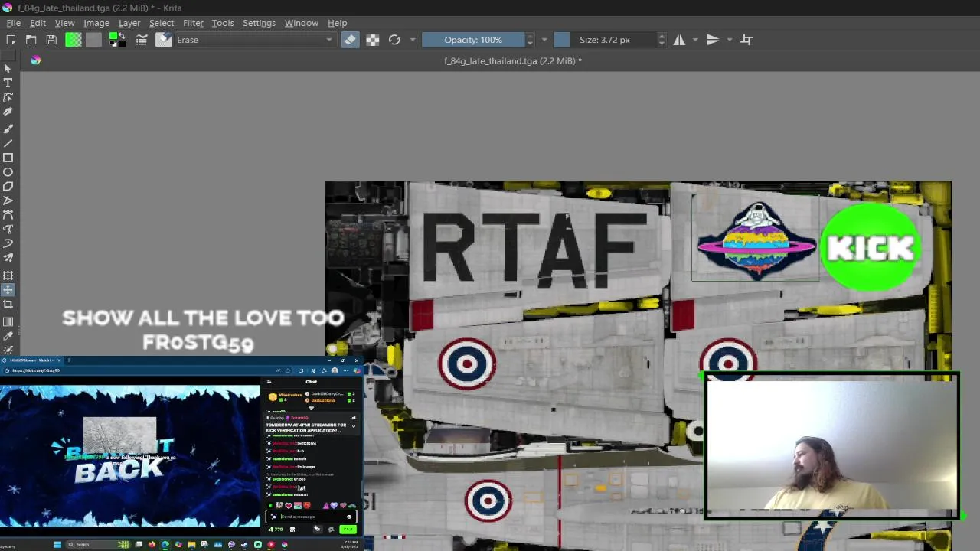
Task: Select the Gradient tool
Action: coord(8,321)
